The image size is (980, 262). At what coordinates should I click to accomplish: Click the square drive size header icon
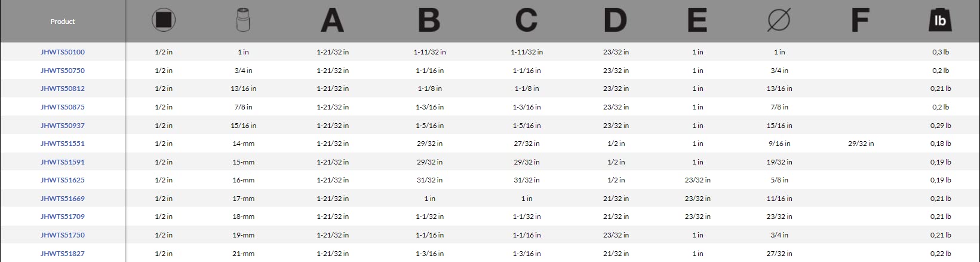click(x=164, y=21)
